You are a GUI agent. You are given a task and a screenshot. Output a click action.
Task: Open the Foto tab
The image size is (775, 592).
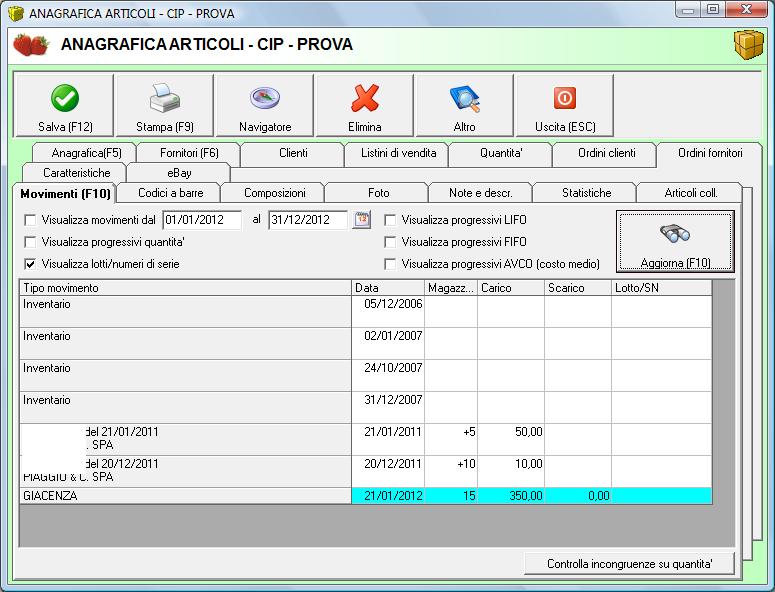pyautogui.click(x=379, y=193)
